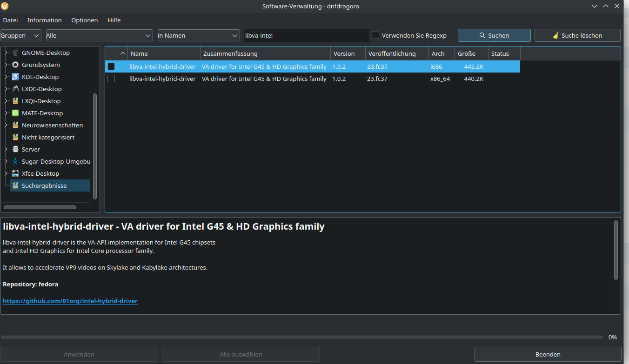Image resolution: width=629 pixels, height=364 pixels.
Task: Click the Sugar-Desktop group icon
Action: point(15,161)
